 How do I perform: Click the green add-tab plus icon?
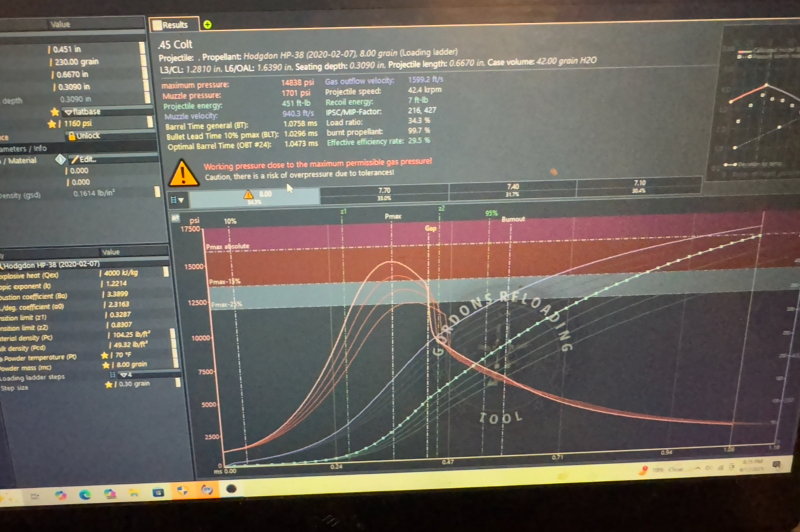(208, 24)
